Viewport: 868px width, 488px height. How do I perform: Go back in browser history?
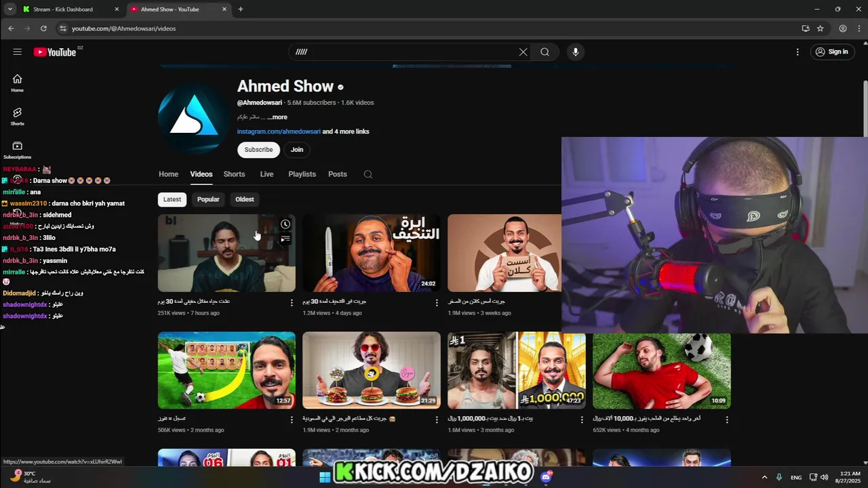(x=11, y=28)
